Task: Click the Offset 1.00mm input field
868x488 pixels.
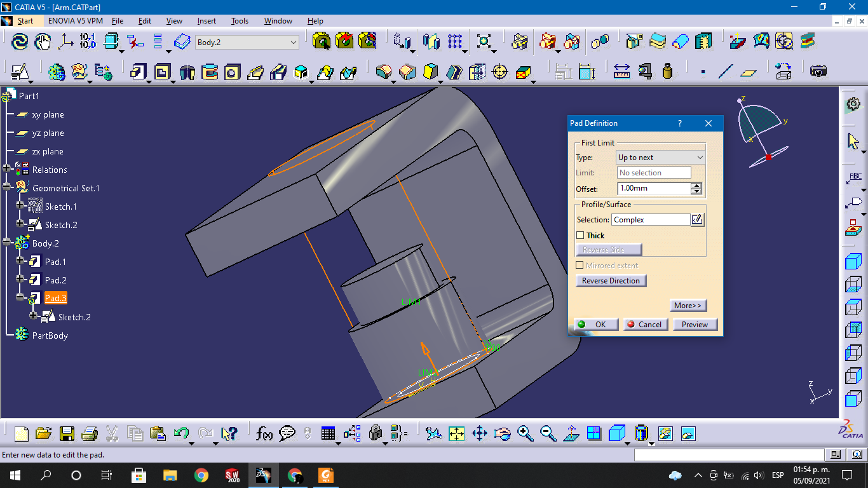Action: (x=653, y=189)
